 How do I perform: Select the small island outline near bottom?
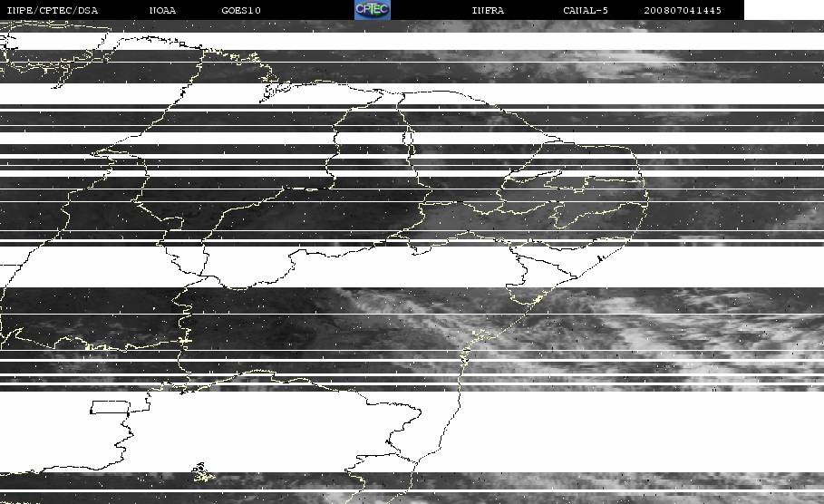[x=202, y=471]
